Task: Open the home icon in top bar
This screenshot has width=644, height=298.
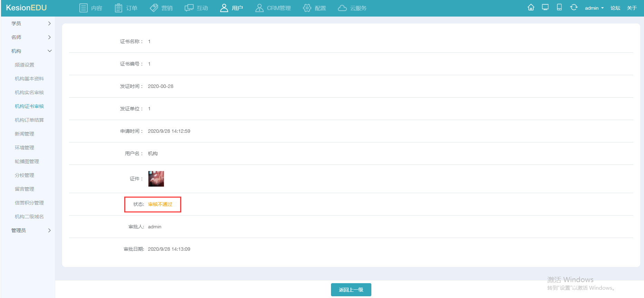Action: click(x=531, y=7)
